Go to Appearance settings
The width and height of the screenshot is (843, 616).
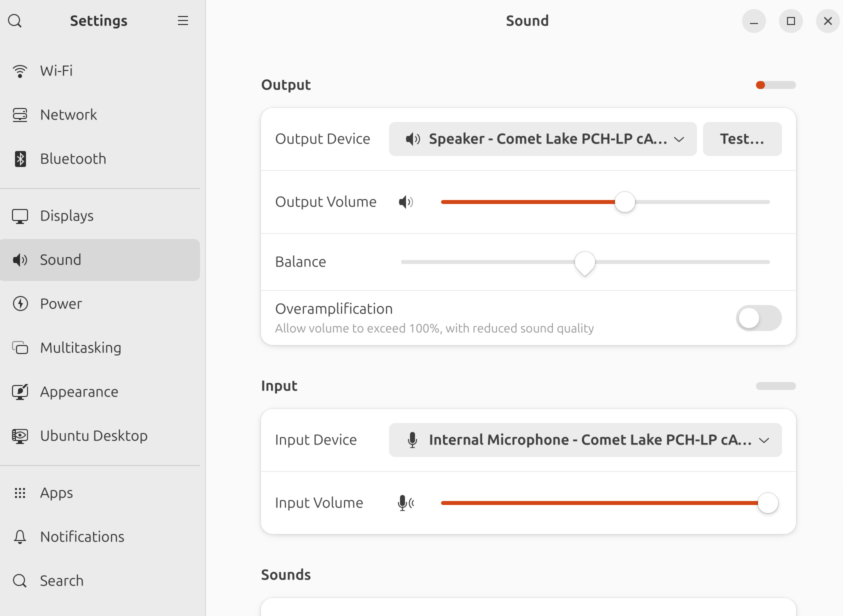(x=100, y=392)
